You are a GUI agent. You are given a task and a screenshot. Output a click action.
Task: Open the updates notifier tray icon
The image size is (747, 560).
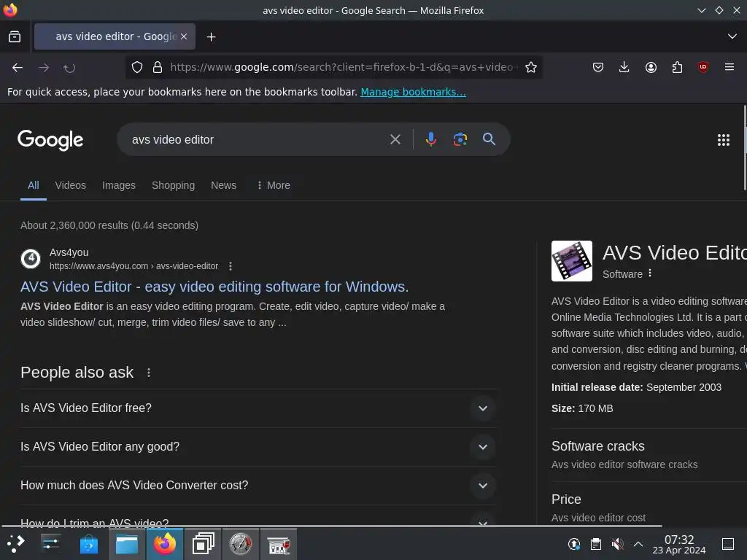[574, 544]
